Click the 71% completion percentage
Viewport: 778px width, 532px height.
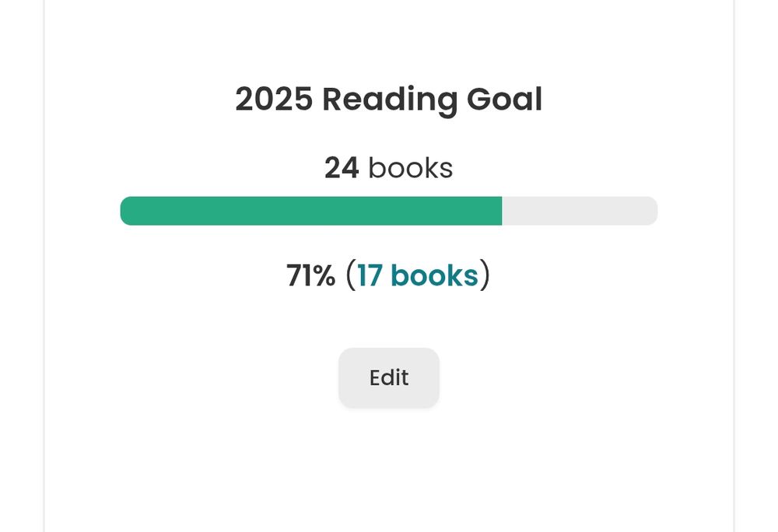[310, 275]
